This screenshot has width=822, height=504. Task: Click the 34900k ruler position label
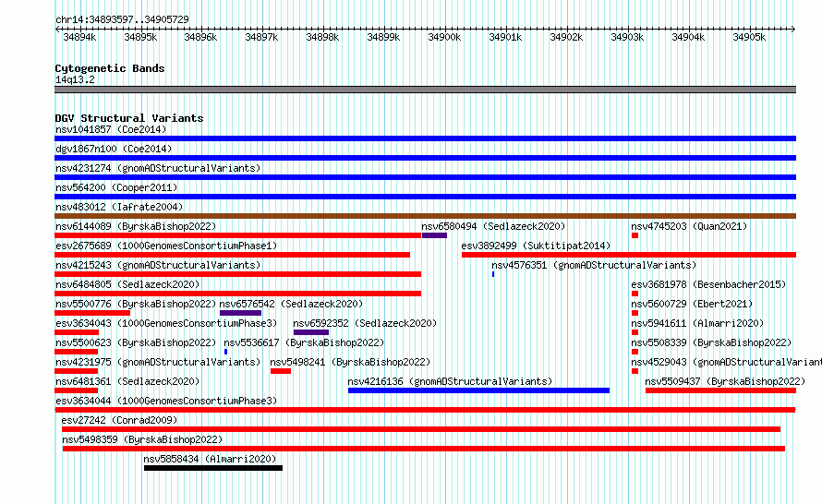[444, 37]
